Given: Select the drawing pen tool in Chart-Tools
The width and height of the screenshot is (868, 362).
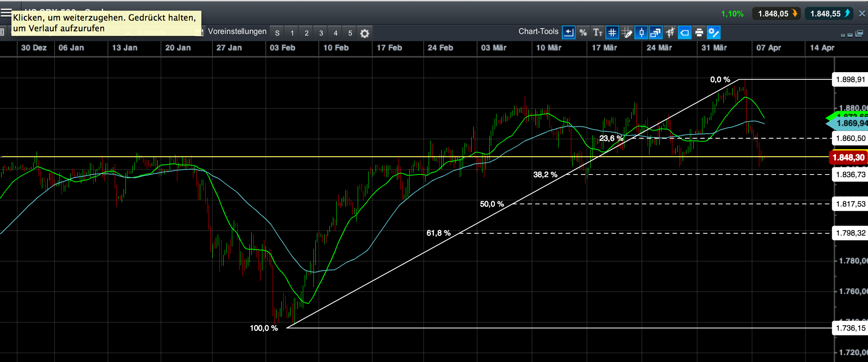Looking at the screenshot, I should coord(627,33).
